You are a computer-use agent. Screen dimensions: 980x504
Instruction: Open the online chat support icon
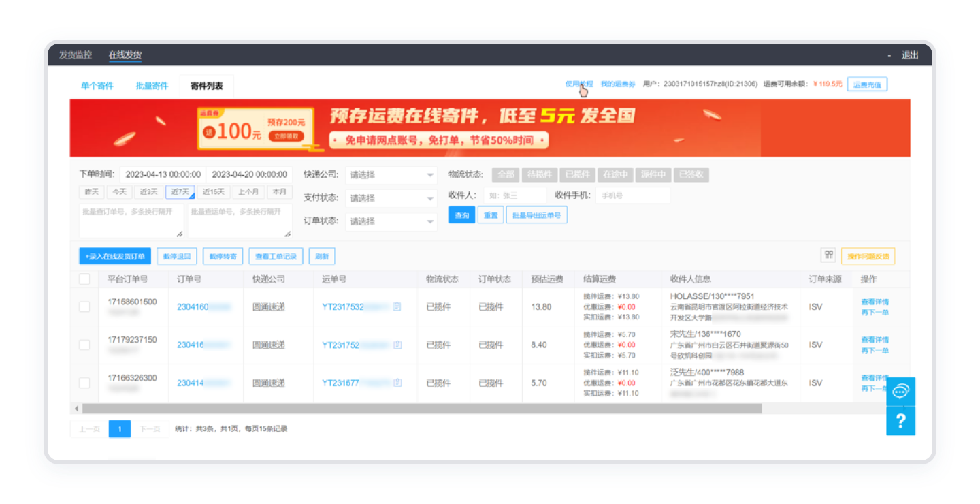[x=900, y=392]
